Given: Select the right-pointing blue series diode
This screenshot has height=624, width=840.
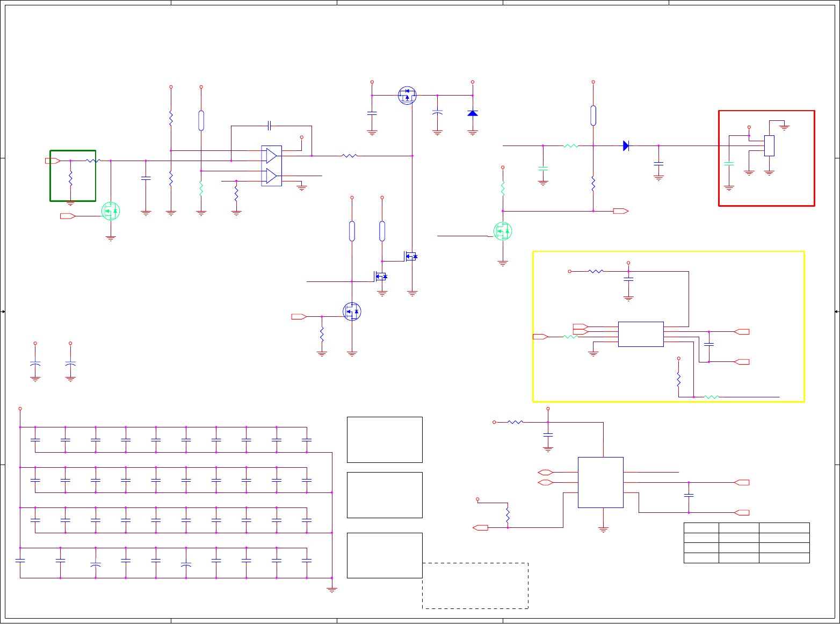Looking at the screenshot, I should coord(626,146).
